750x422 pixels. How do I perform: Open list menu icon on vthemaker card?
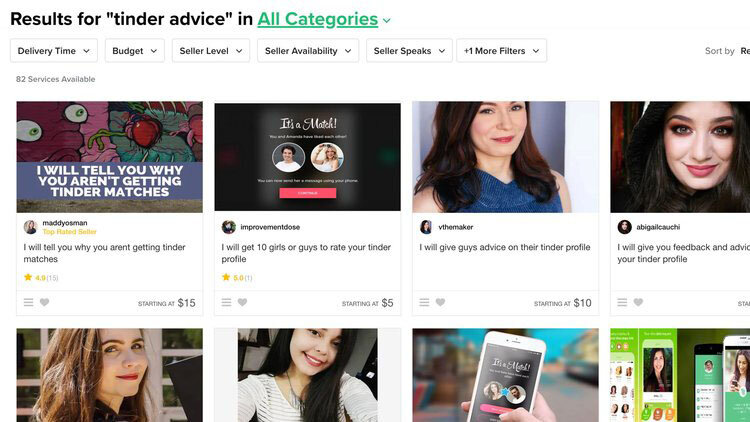point(424,302)
